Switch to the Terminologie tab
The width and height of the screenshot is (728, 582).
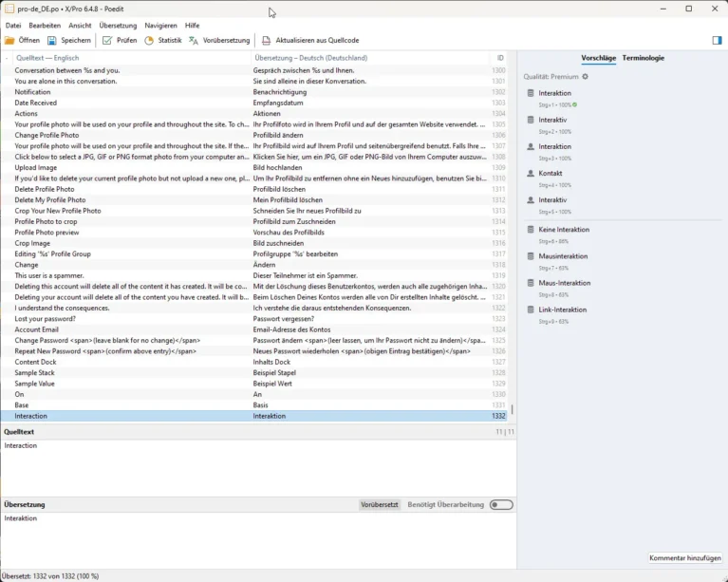point(643,58)
